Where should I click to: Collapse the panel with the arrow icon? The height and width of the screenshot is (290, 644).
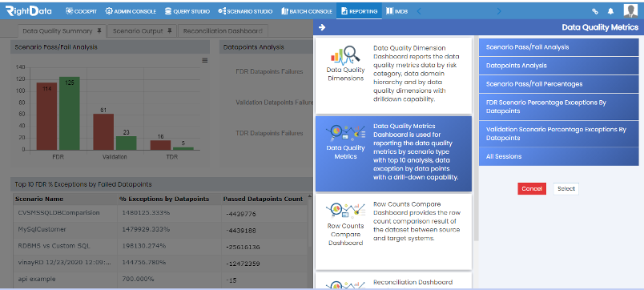322,27
